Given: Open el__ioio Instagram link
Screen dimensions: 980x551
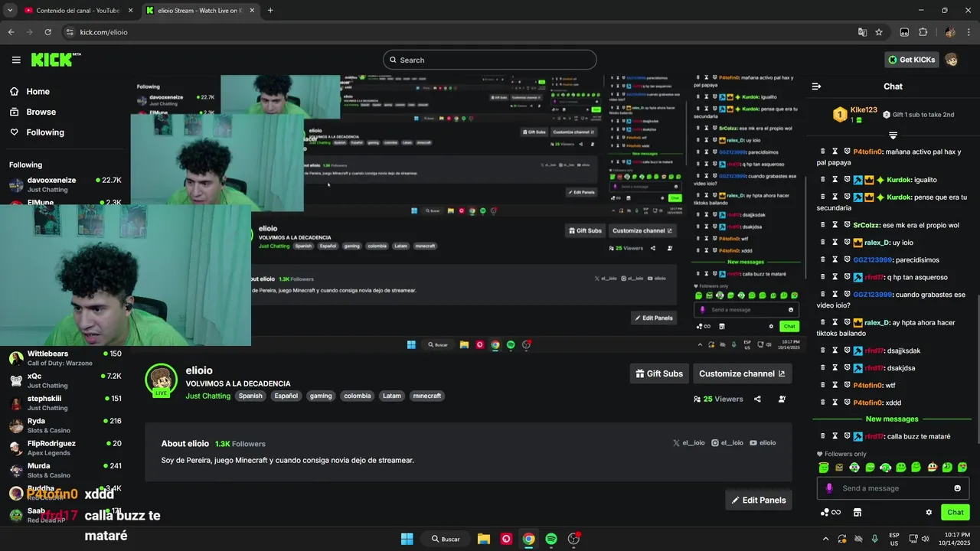Looking at the screenshot, I should [727, 443].
